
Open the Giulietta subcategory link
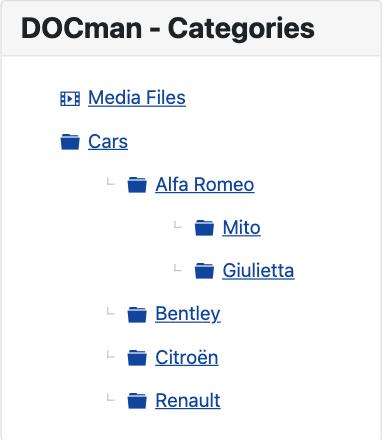point(258,270)
